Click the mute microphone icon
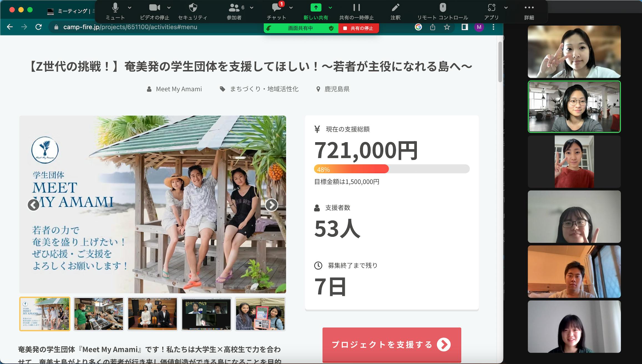The image size is (642, 364). (115, 8)
